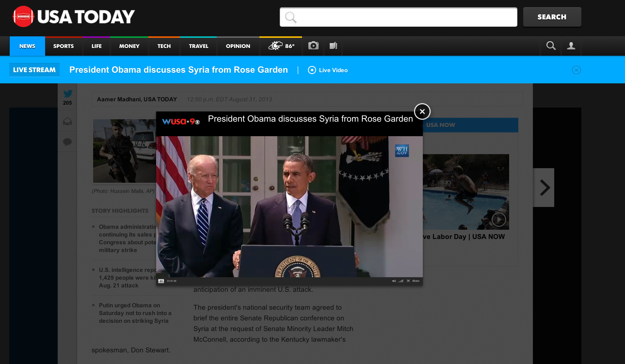Click the 12:50 p.m. EDT article timestamp
Viewport: 625px width, 364px height.
click(229, 99)
